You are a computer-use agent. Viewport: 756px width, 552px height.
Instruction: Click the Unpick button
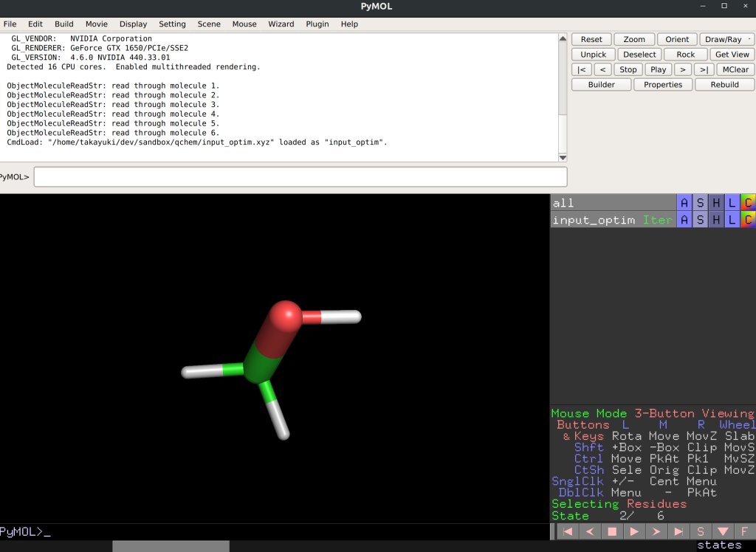(x=594, y=55)
